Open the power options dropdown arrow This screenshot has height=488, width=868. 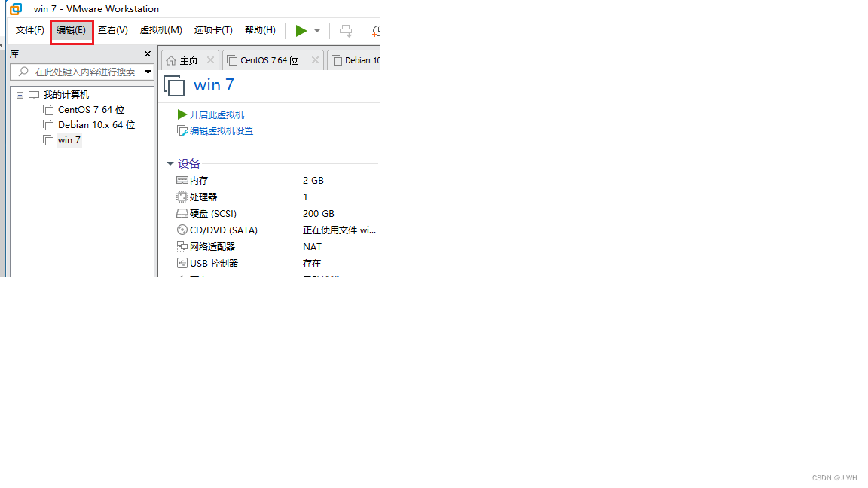[317, 31]
